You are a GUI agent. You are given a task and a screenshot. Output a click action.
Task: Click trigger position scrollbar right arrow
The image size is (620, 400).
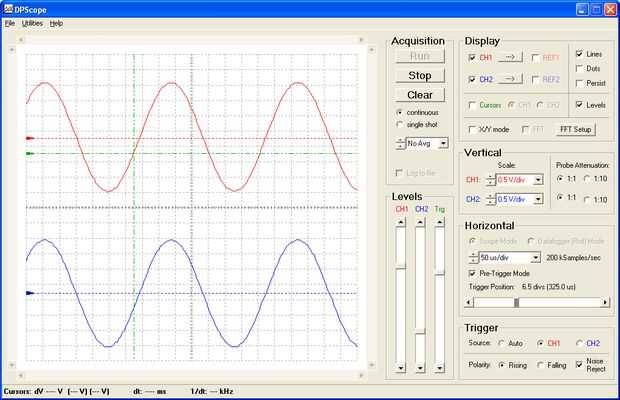pos(605,303)
